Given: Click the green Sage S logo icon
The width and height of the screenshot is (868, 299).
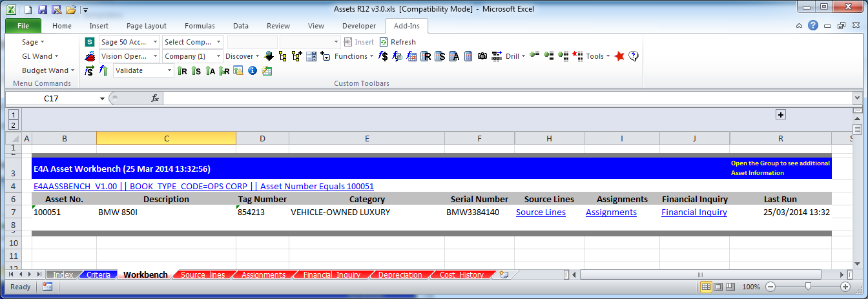Looking at the screenshot, I should [x=90, y=42].
